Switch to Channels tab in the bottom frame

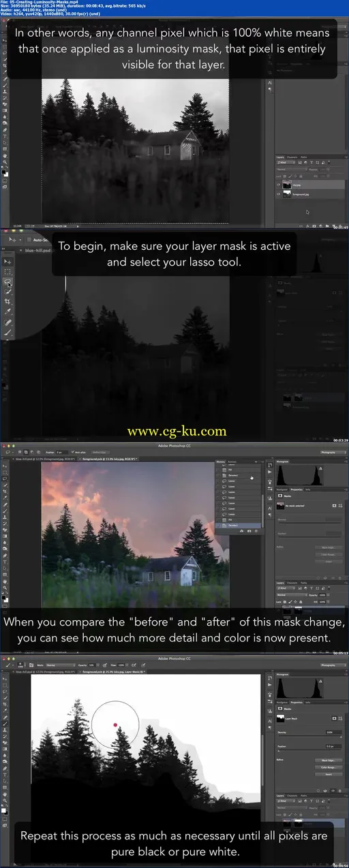point(292,796)
